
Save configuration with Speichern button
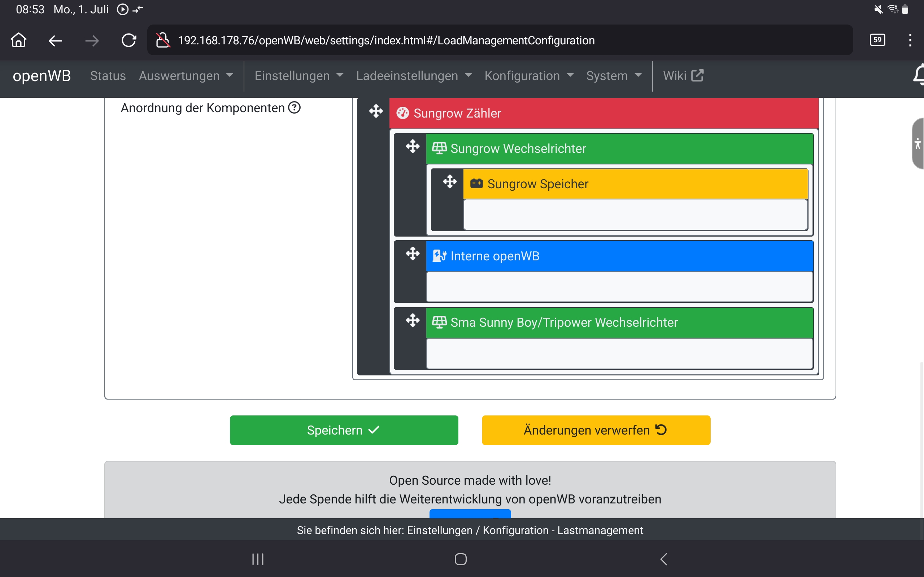coord(344,430)
